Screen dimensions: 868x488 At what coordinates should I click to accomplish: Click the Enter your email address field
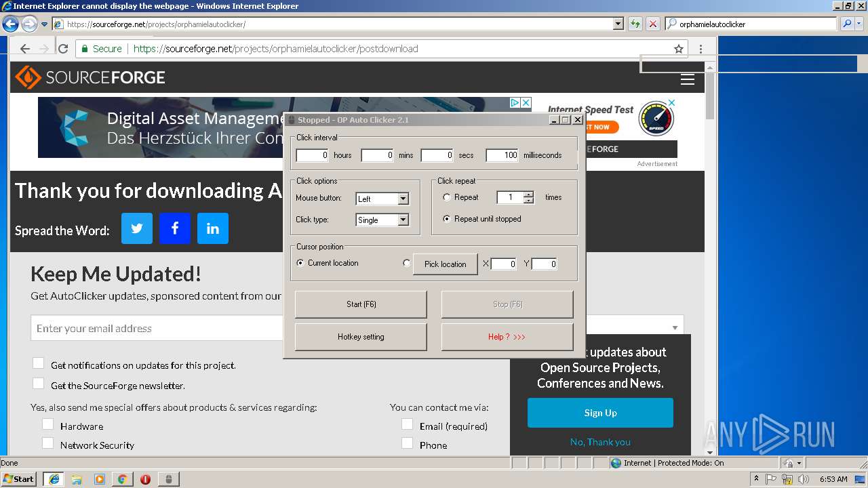click(157, 328)
